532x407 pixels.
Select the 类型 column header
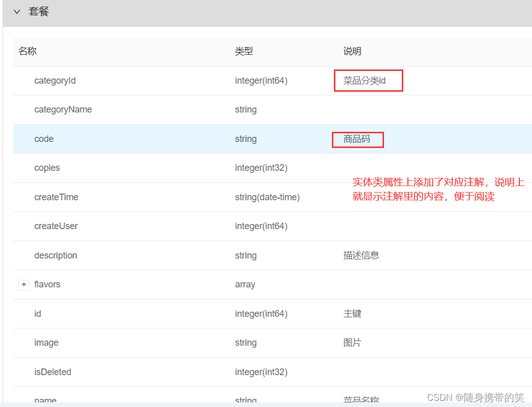(x=244, y=51)
